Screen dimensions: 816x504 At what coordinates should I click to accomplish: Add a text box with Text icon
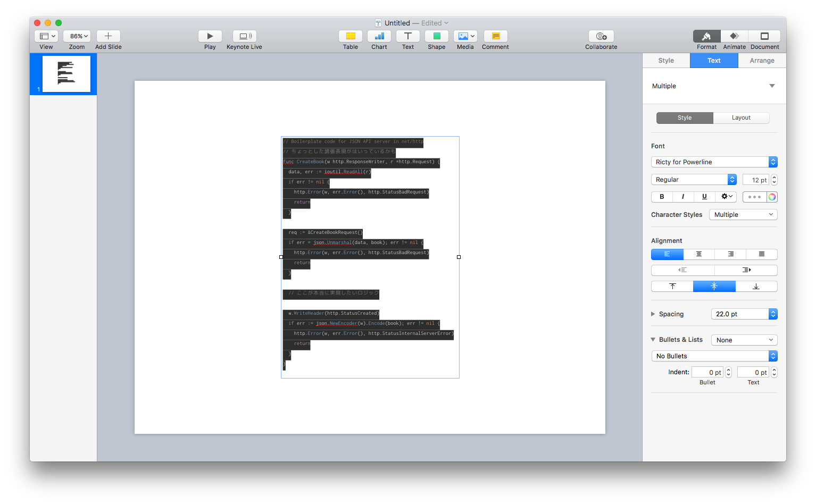point(408,36)
